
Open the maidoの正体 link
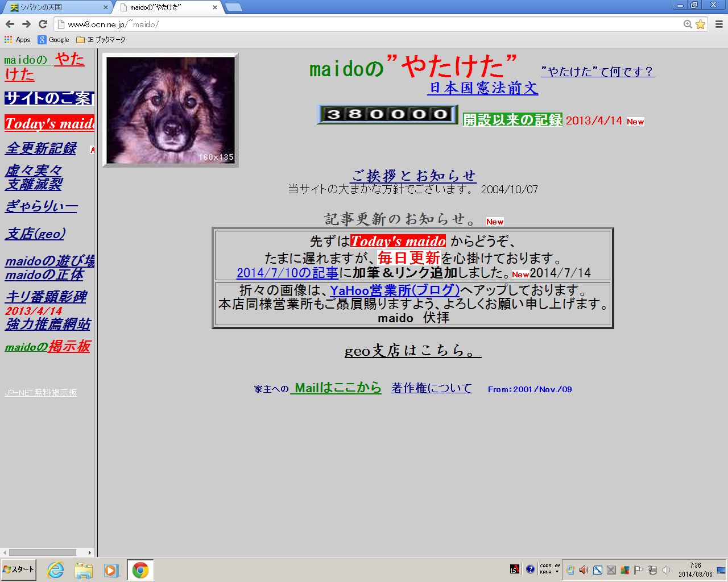44,275
